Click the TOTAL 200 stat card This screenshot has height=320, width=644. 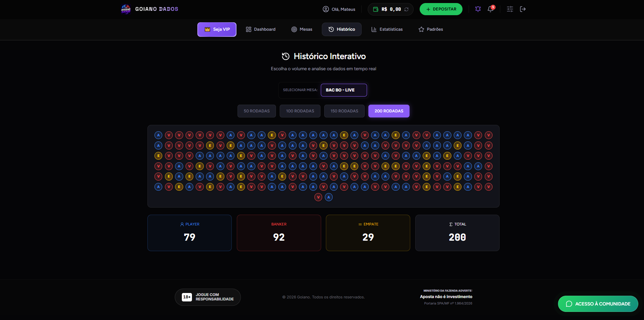[x=457, y=233]
